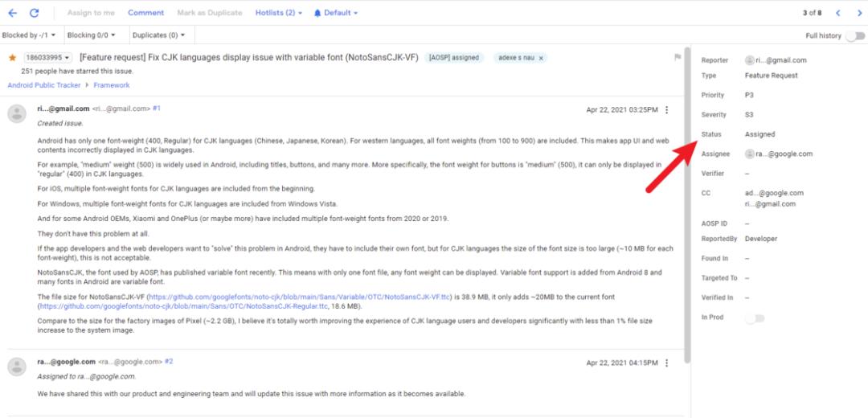Open the Default notification dropdown

pos(335,13)
